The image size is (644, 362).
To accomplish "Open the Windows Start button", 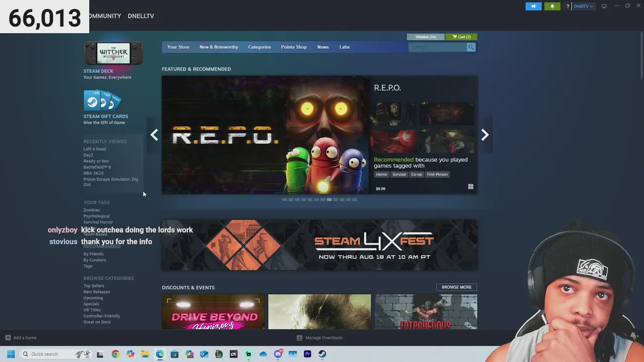I will click(11, 354).
